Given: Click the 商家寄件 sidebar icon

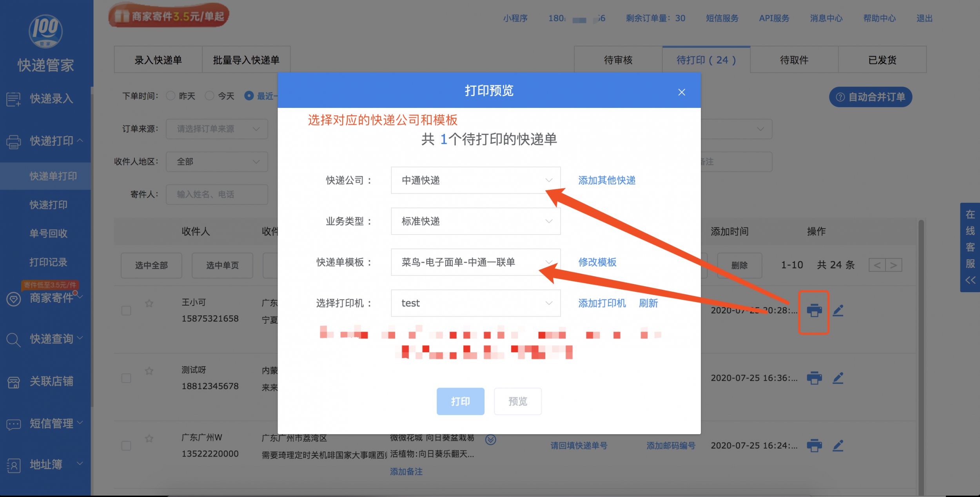Looking at the screenshot, I should pos(13,299).
